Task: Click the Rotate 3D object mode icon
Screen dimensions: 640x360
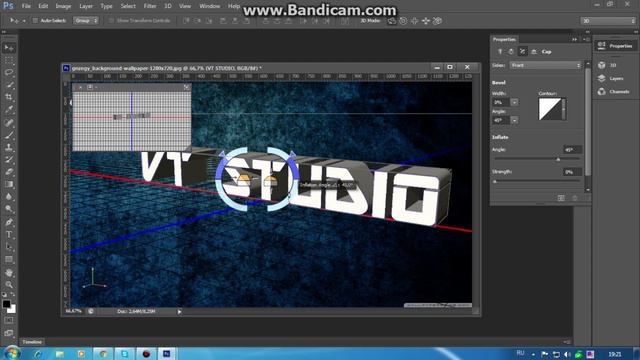Action: click(x=392, y=21)
